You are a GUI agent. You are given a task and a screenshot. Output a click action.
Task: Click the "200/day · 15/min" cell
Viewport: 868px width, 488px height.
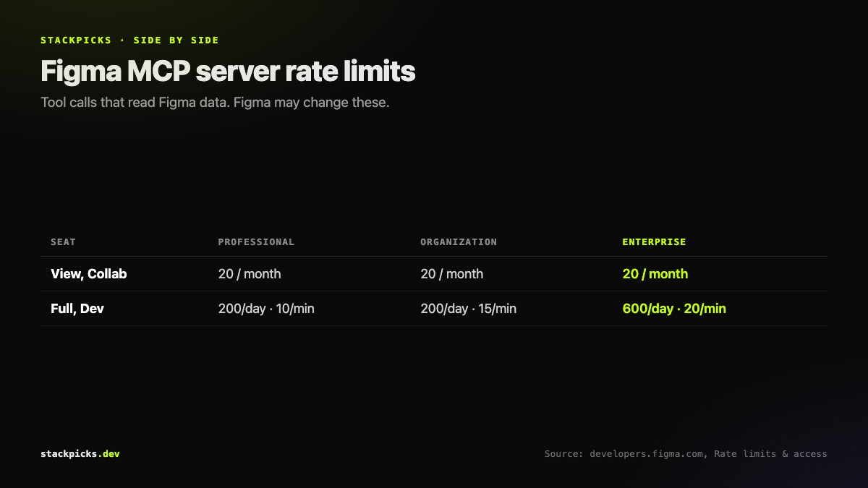click(x=468, y=309)
